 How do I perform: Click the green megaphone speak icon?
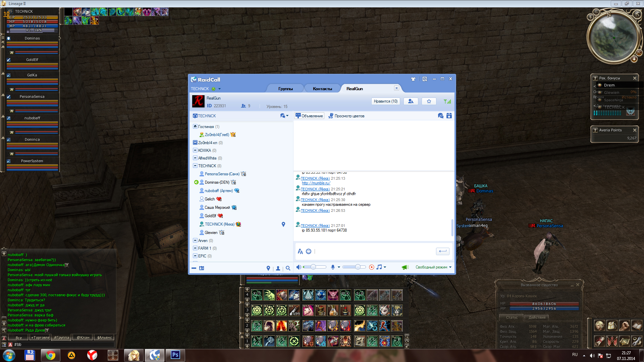pos(405,267)
